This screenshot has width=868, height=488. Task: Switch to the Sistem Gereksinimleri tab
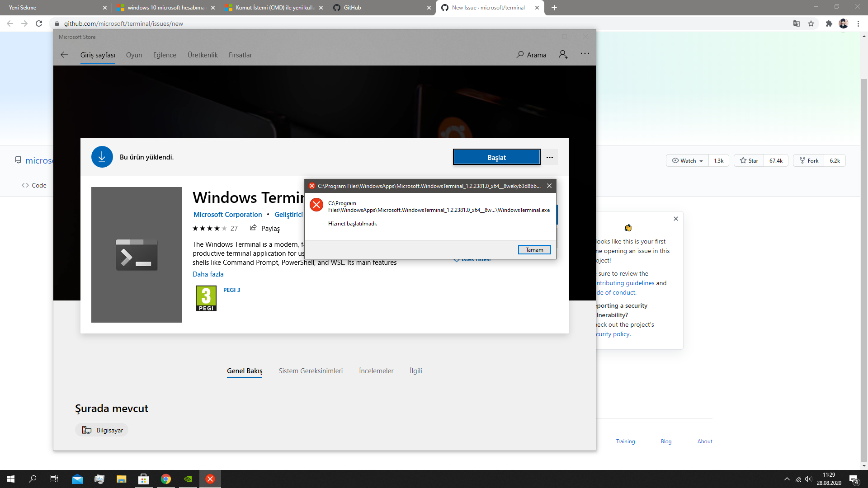[311, 371]
